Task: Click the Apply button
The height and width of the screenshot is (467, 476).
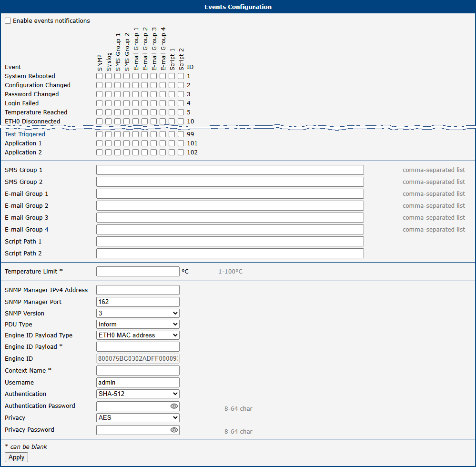Action: tap(16, 457)
